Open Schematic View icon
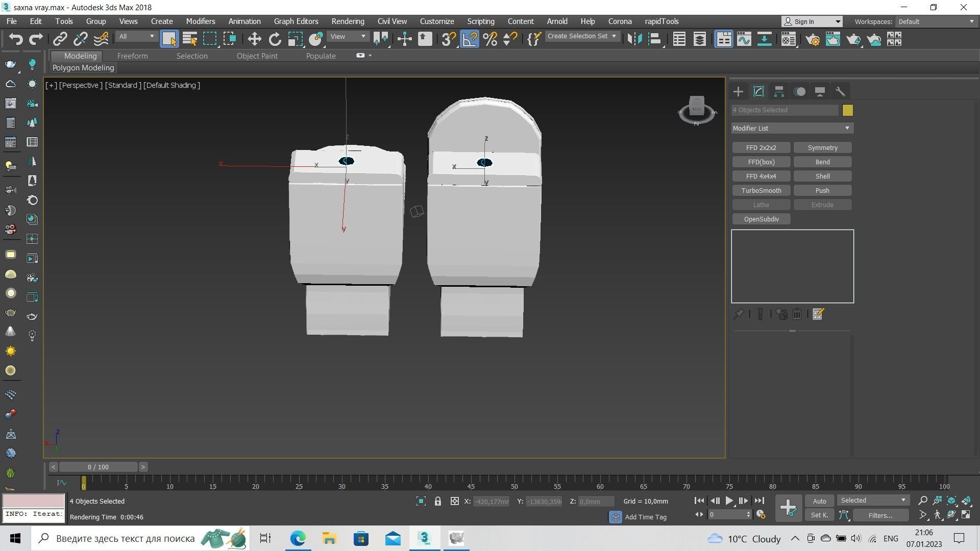This screenshot has width=980, height=551. pos(764,39)
